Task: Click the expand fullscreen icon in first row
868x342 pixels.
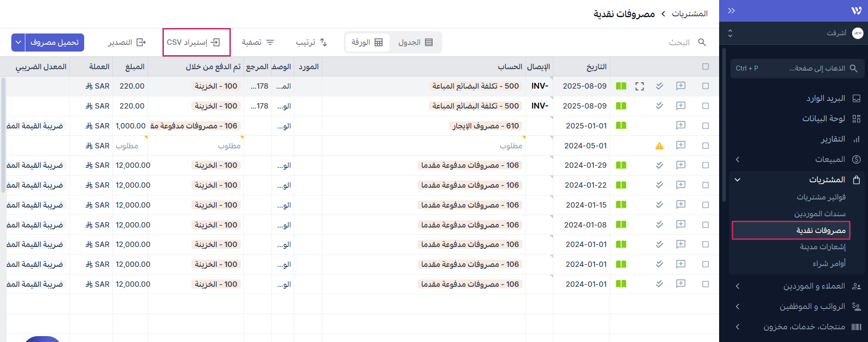Action: click(639, 86)
